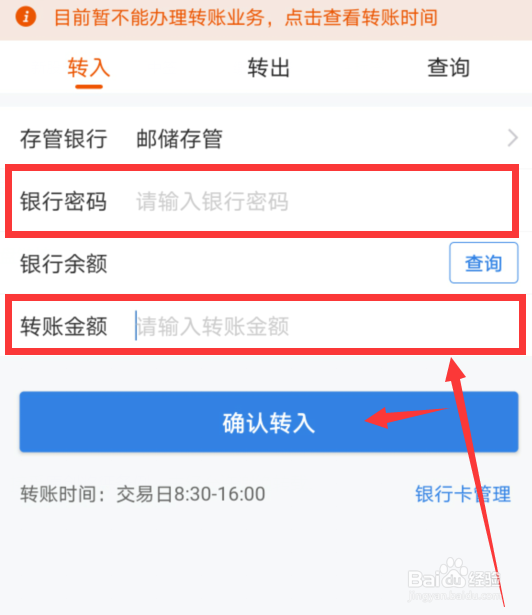The height and width of the screenshot is (615, 532).
Task: Click the blue 查询 balance button
Action: [483, 263]
